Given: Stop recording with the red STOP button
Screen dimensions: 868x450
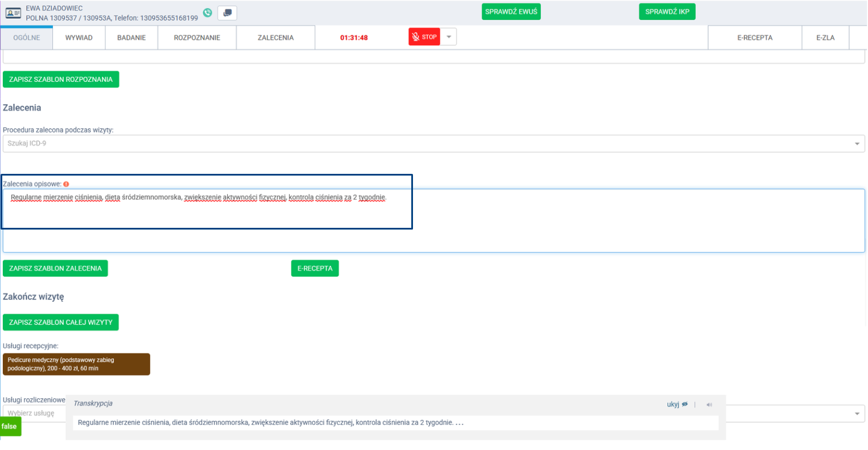Looking at the screenshot, I should tap(424, 37).
